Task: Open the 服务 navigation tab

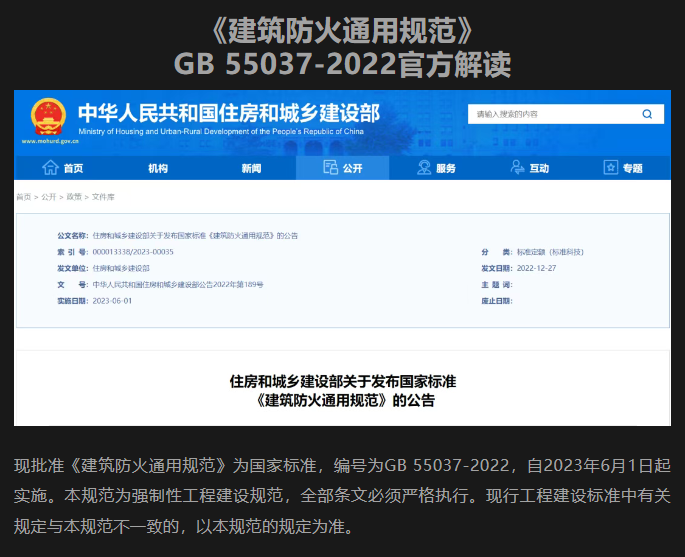Action: tap(436, 168)
